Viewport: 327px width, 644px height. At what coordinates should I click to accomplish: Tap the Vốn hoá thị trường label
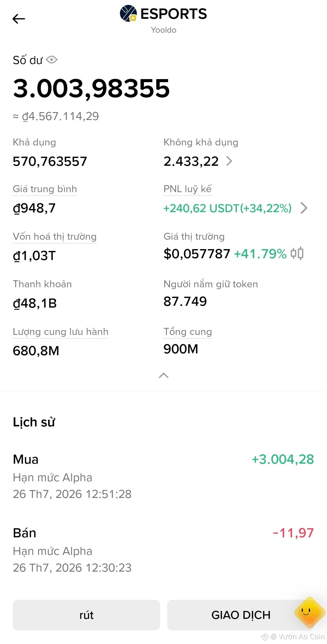(54, 236)
